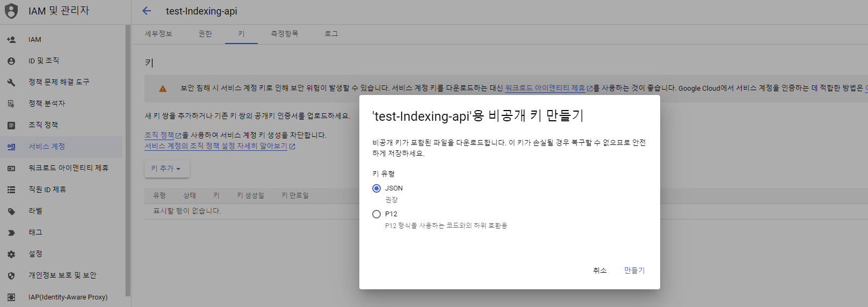Open 라벨 sidebar item
Screen dimensions: 868x307
(61, 211)
